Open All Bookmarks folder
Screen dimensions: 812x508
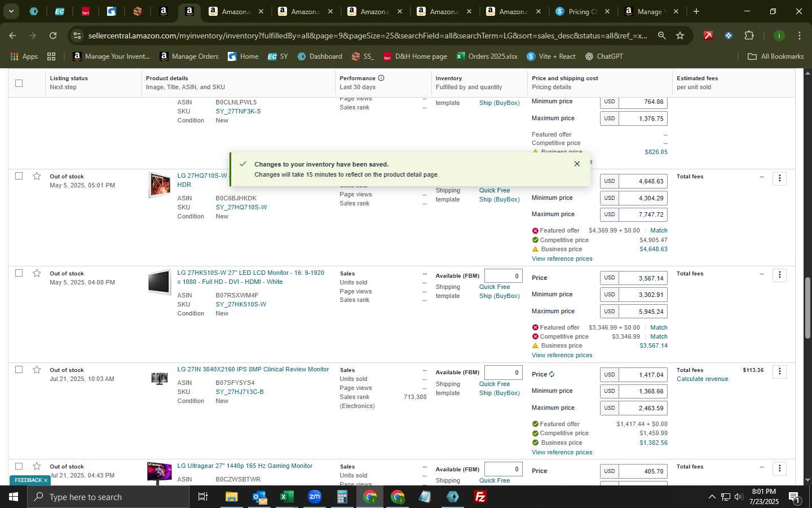click(x=775, y=56)
